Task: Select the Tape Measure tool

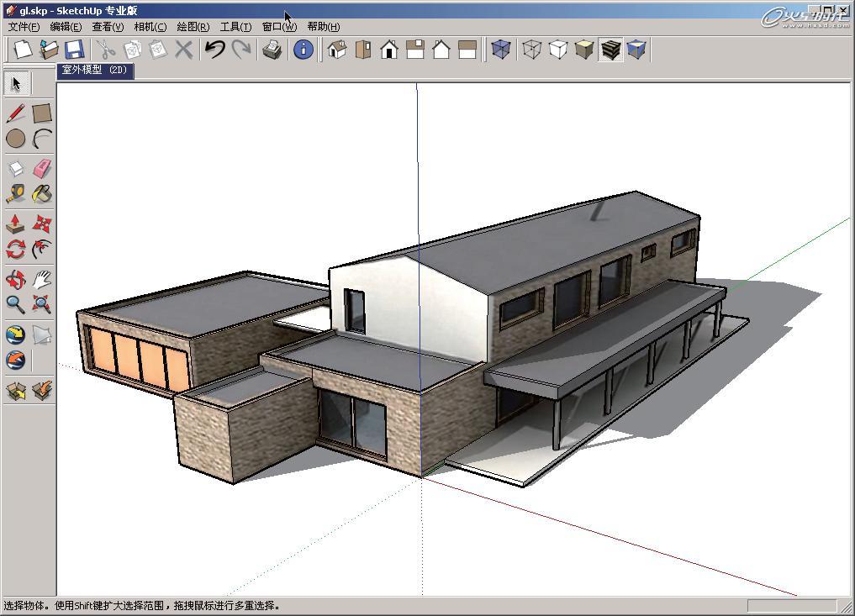Action: 16,194
